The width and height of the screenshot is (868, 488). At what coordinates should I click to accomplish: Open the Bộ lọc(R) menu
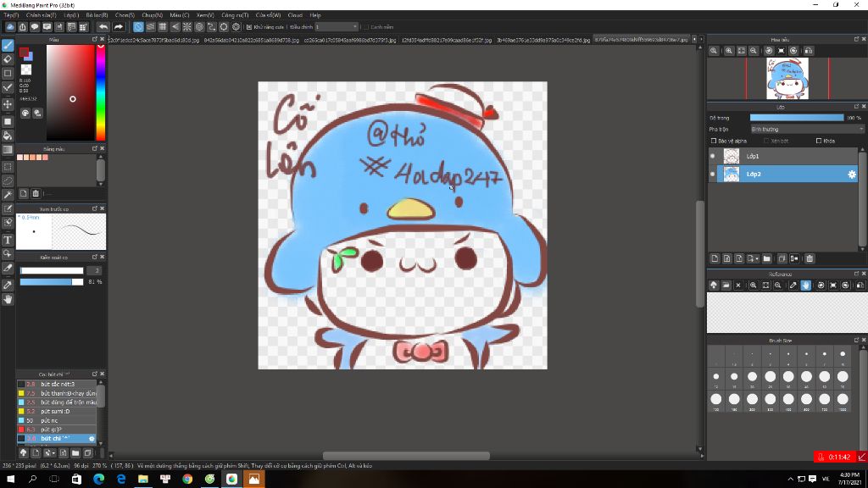click(x=97, y=15)
